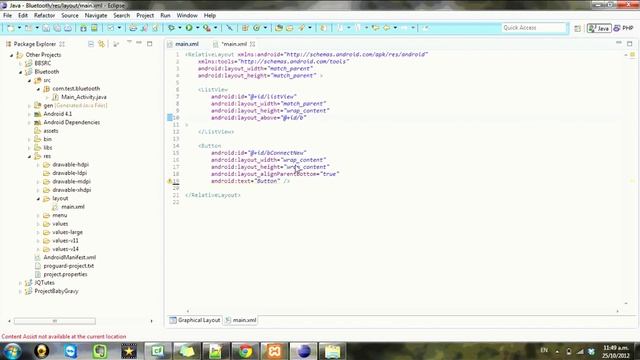Click the Open Perspective icon
Image resolution: width=640 pixels, height=360 pixels.
[577, 28]
